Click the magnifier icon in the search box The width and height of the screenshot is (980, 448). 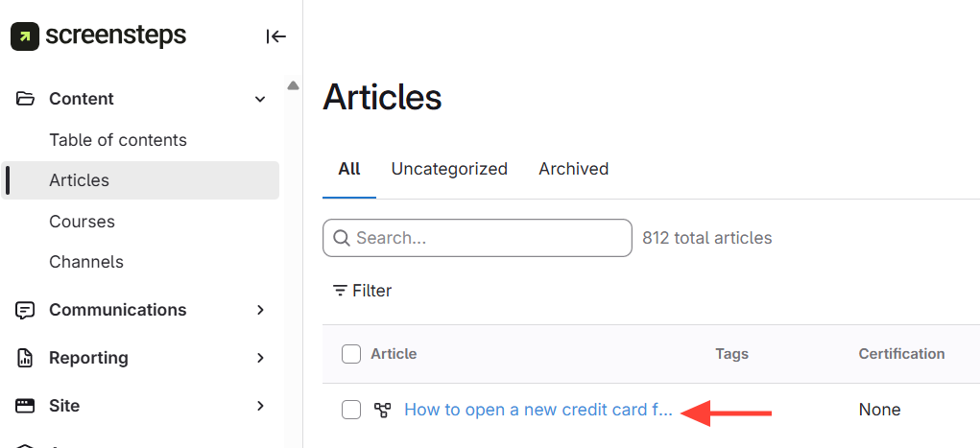coord(341,238)
